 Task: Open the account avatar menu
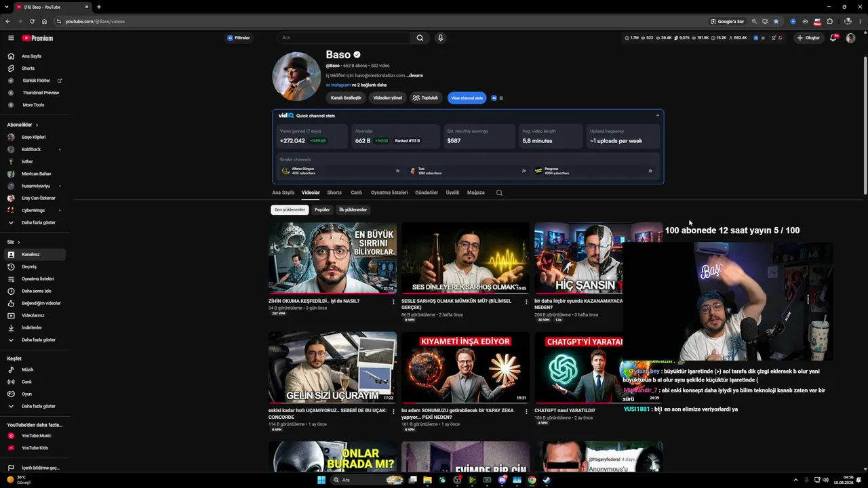850,38
